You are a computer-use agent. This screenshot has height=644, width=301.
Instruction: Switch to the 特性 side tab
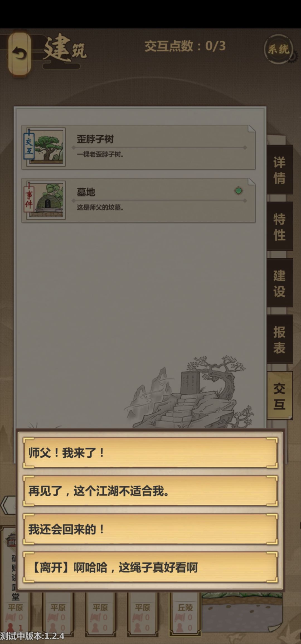[x=280, y=226]
